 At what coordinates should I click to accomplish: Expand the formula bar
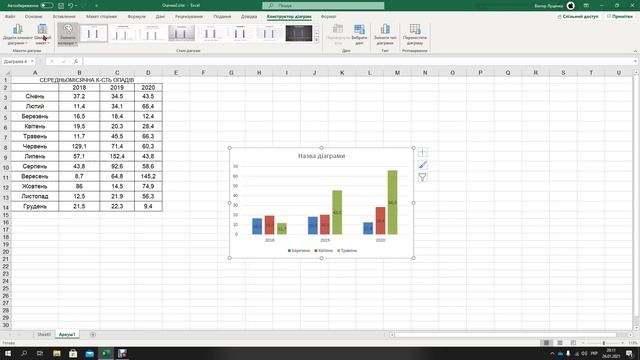click(x=636, y=61)
